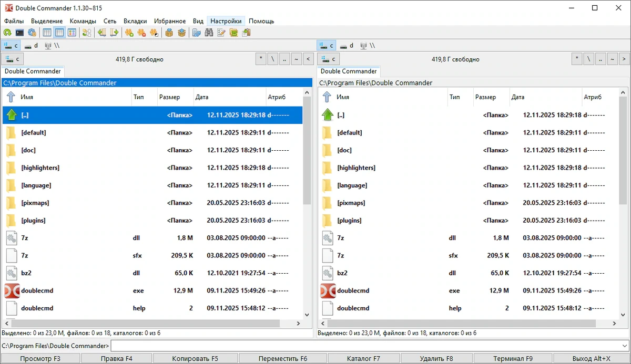Screen dimensions: 631x364
Task: Open the left panel drive c dropdown button
Action: tap(13, 59)
